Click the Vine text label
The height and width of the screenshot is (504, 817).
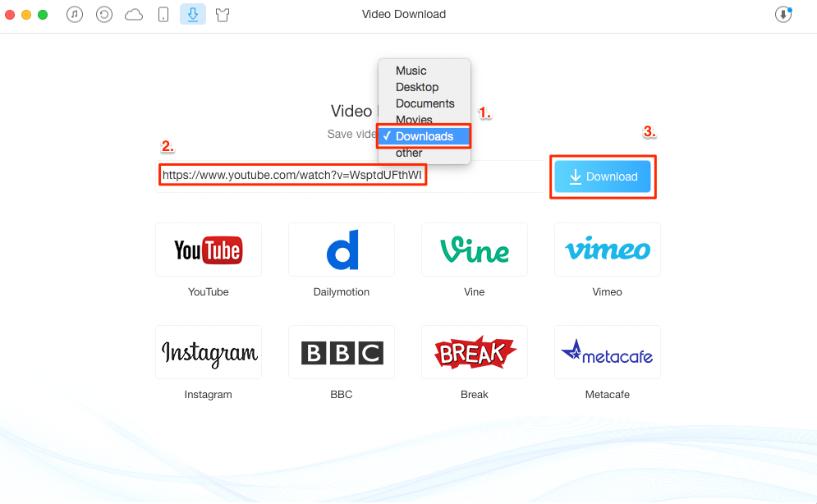pos(474,292)
